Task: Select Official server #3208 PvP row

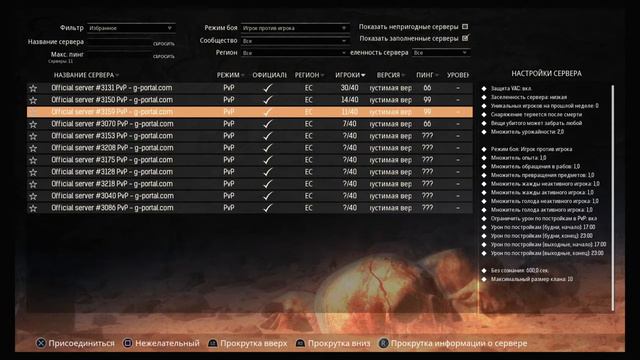Action: [x=250, y=148]
